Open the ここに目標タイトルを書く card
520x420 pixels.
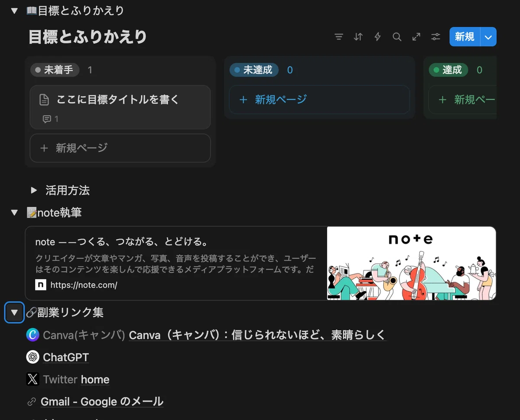pos(120,107)
